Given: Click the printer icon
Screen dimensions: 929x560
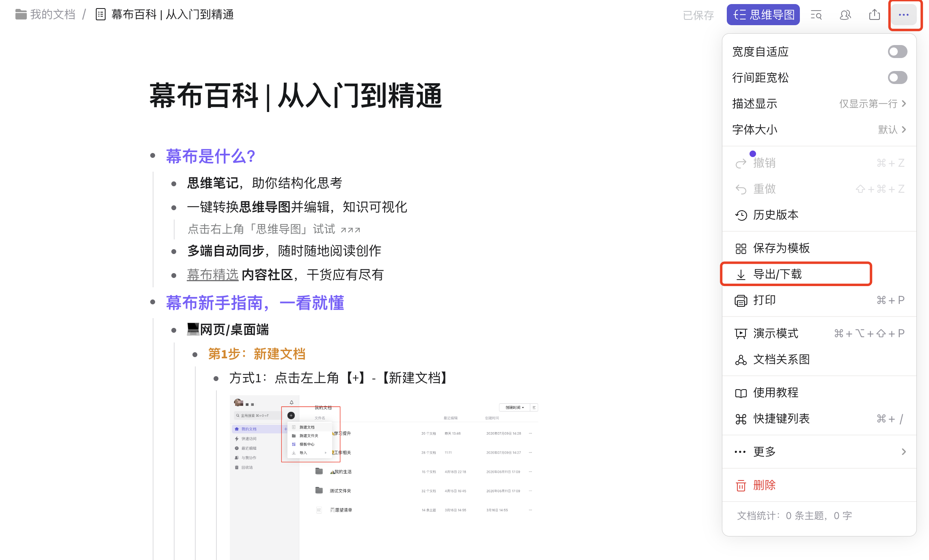Looking at the screenshot, I should 741,300.
